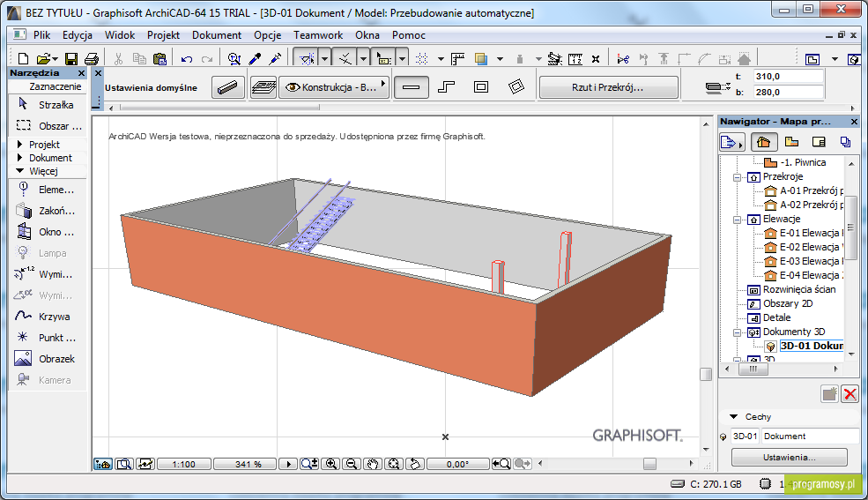Click the Rzut i Przekrój... button
This screenshot has height=500, width=868.
pyautogui.click(x=608, y=87)
